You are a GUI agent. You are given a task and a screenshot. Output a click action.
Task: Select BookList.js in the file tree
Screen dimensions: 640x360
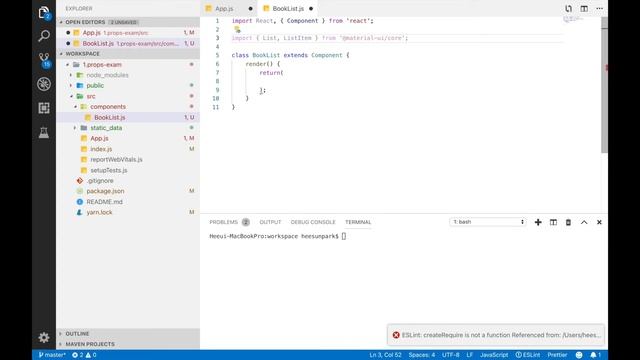(x=128, y=118)
